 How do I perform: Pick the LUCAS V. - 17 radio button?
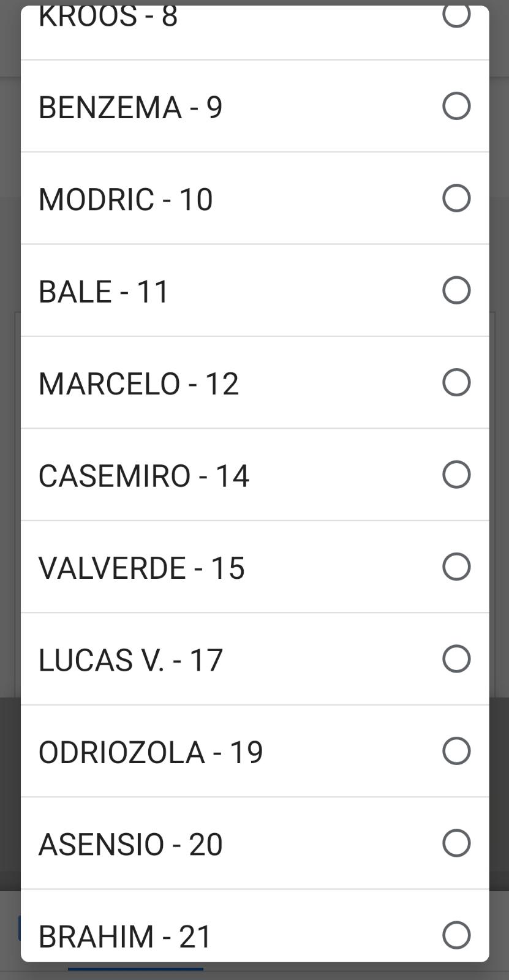(x=456, y=659)
